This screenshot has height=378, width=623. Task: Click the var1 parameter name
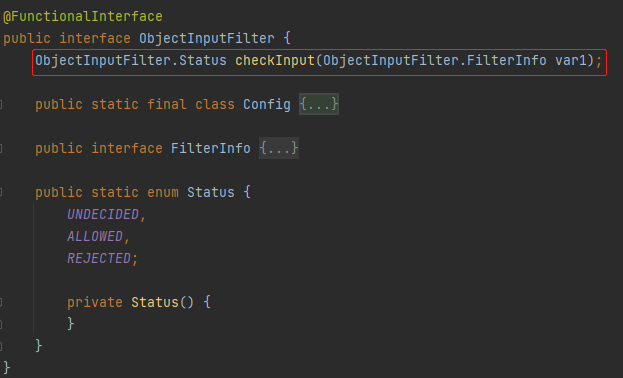pos(571,60)
